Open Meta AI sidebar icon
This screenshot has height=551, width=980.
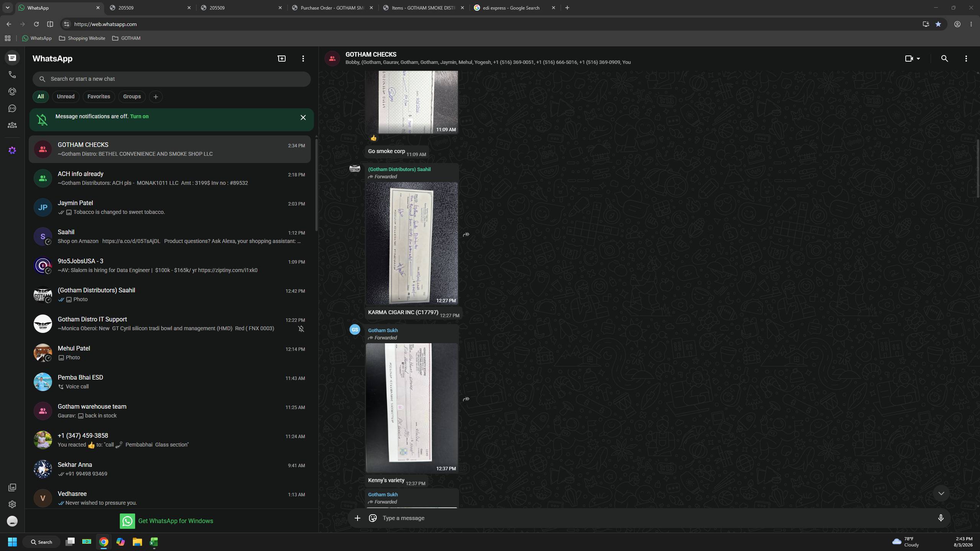pyautogui.click(x=12, y=150)
